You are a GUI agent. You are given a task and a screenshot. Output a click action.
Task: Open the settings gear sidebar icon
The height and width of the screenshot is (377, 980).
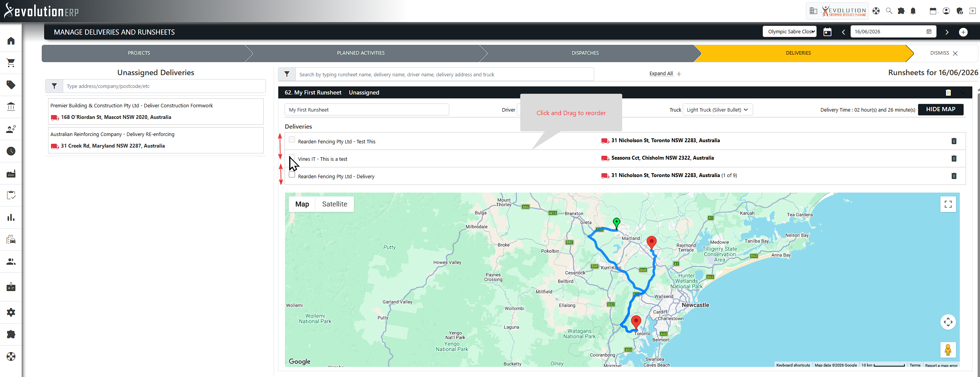(x=11, y=312)
